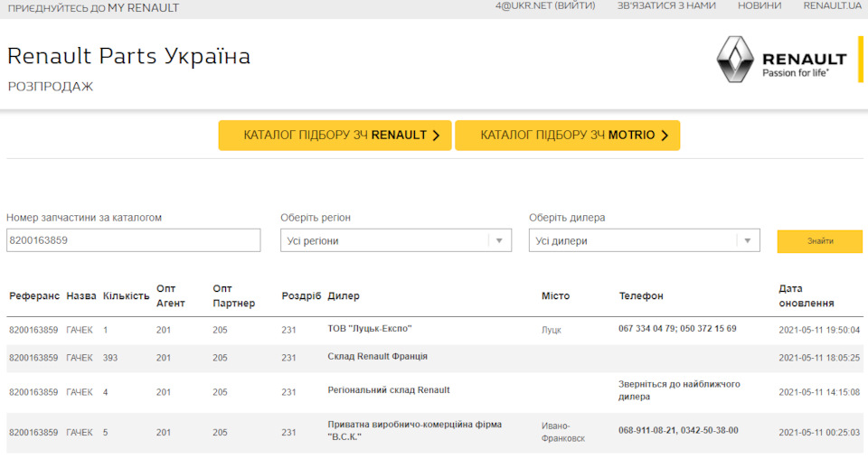Click the Розпродаж subtitle
This screenshot has height=459, width=868.
coord(51,86)
